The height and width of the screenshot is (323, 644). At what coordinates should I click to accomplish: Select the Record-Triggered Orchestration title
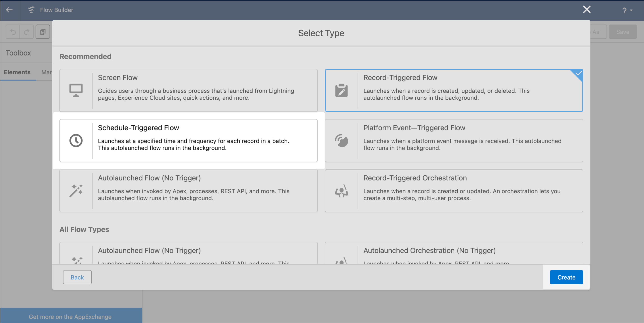click(x=415, y=178)
